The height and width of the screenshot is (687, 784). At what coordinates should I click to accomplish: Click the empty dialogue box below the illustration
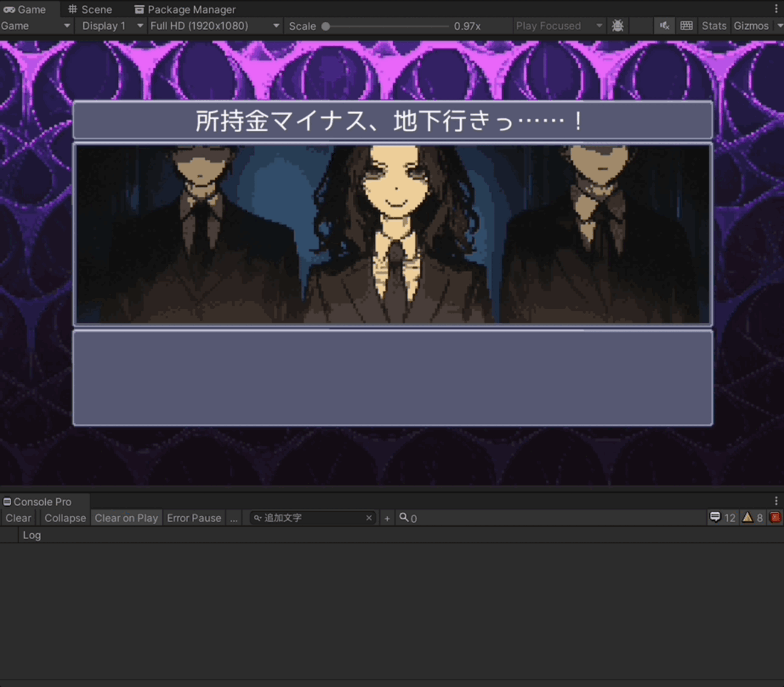point(393,378)
